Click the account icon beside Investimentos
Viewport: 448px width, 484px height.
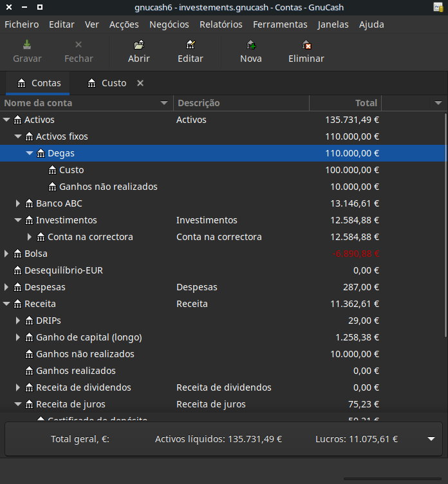pos(30,220)
